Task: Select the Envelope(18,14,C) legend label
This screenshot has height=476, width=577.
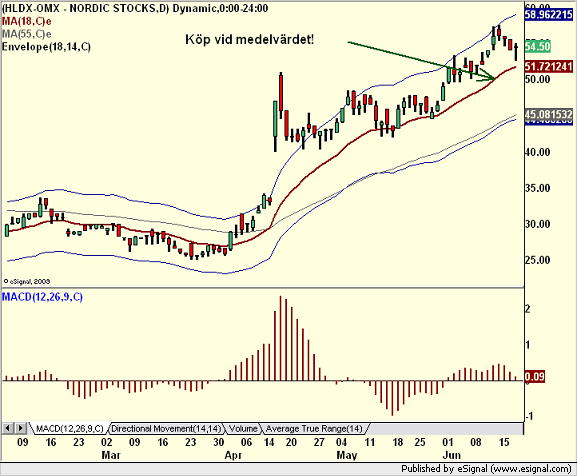Action: [x=46, y=47]
